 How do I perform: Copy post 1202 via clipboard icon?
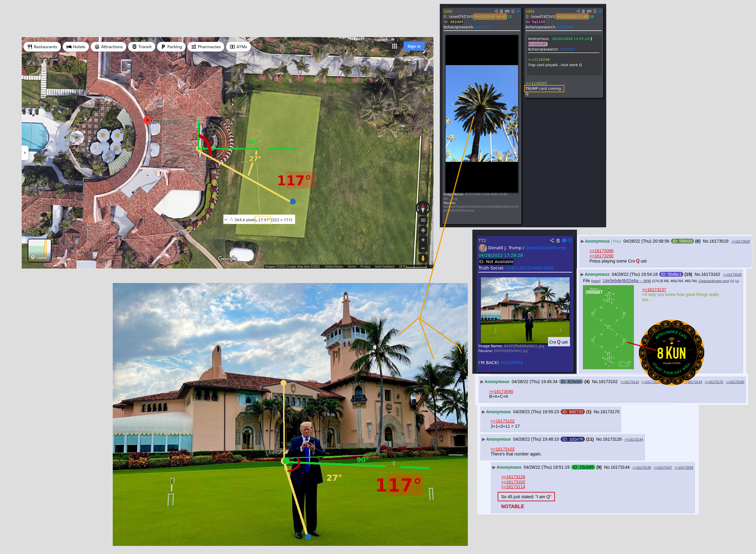click(x=501, y=11)
